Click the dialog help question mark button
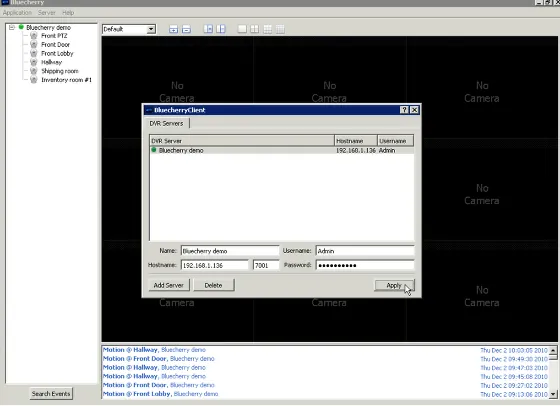 click(x=404, y=110)
